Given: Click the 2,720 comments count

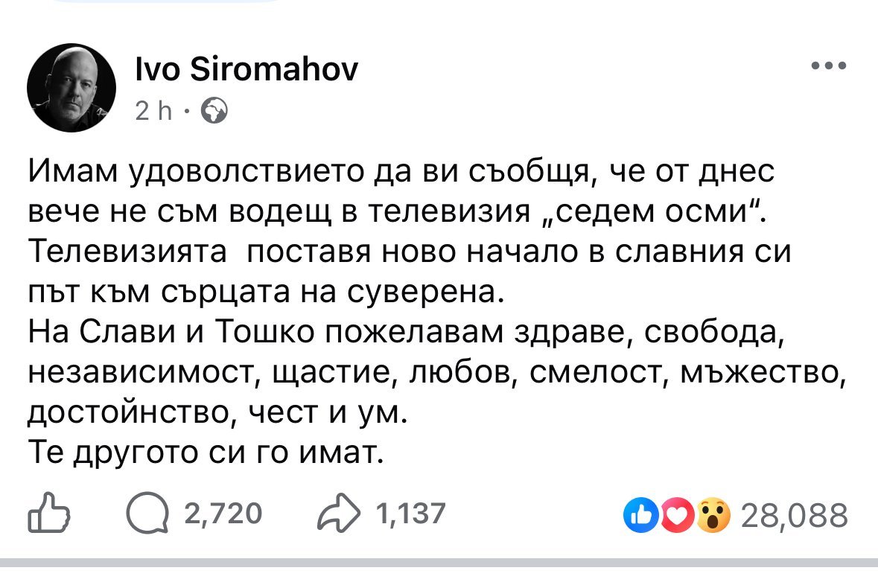Looking at the screenshot, I should [x=222, y=514].
